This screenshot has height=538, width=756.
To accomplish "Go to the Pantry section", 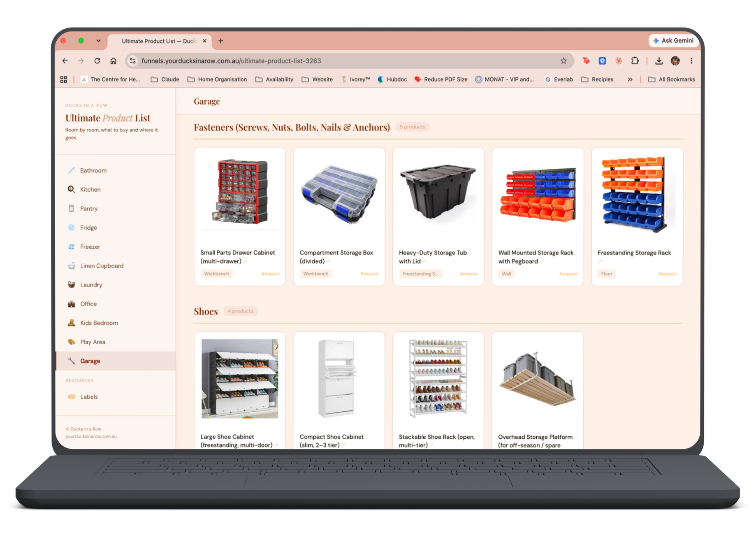I will coord(115,208).
